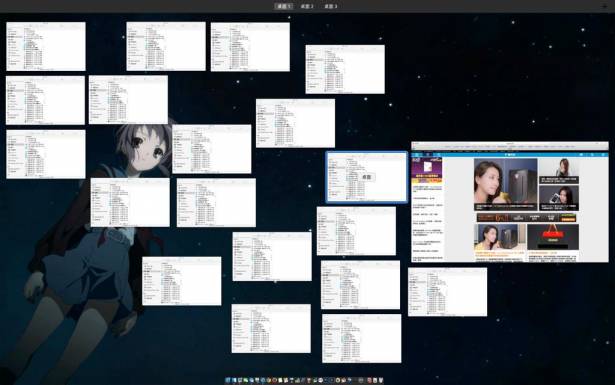Screen dimensions: 615x385
Task: Select file manager window directly below browser window
Action: [x=448, y=292]
